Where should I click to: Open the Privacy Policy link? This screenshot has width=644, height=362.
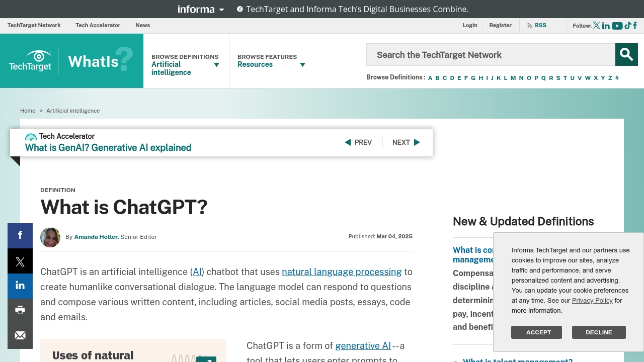tap(592, 301)
